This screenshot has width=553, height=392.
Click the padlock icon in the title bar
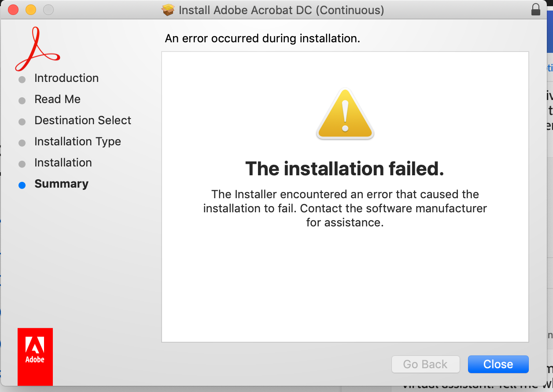[x=535, y=9]
